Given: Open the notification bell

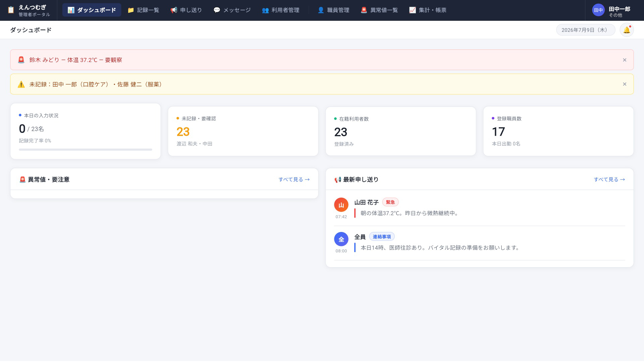Looking at the screenshot, I should coord(627,30).
